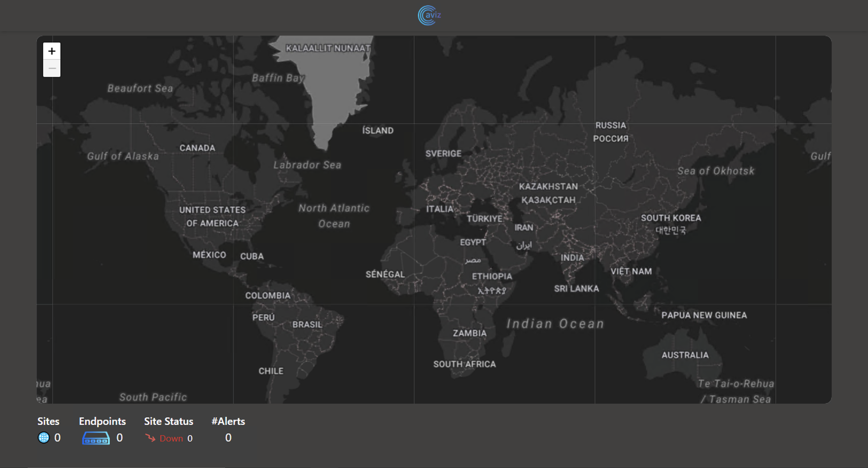Zoom out the map with minus button
Screen dimensions: 868x468
[52, 69]
